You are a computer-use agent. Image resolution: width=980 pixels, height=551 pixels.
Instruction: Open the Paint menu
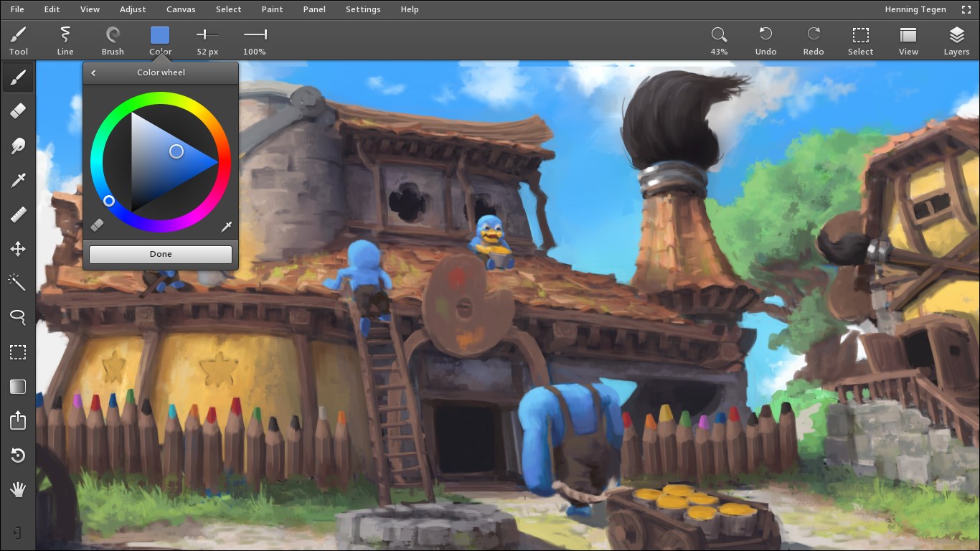(272, 9)
